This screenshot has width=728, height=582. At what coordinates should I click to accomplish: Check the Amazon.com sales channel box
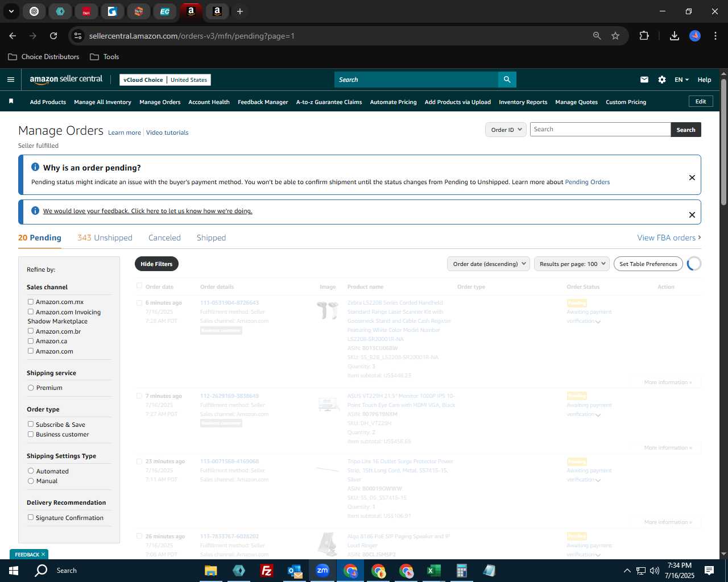point(31,351)
